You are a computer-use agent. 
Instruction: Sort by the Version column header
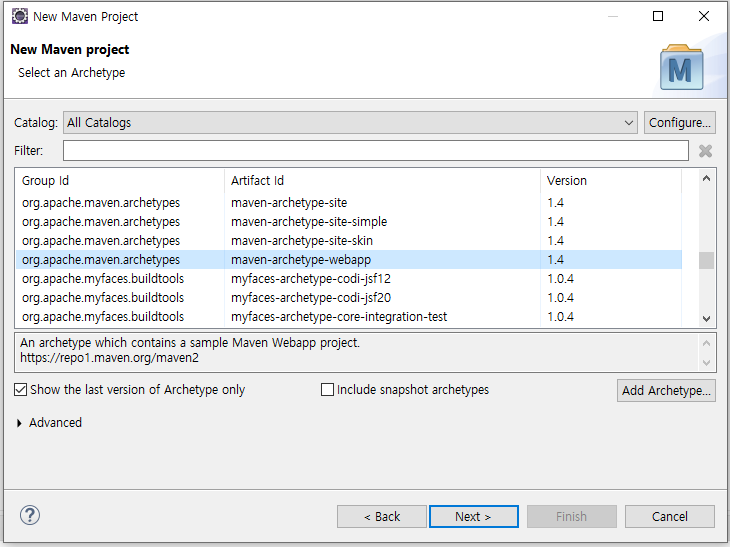(611, 181)
